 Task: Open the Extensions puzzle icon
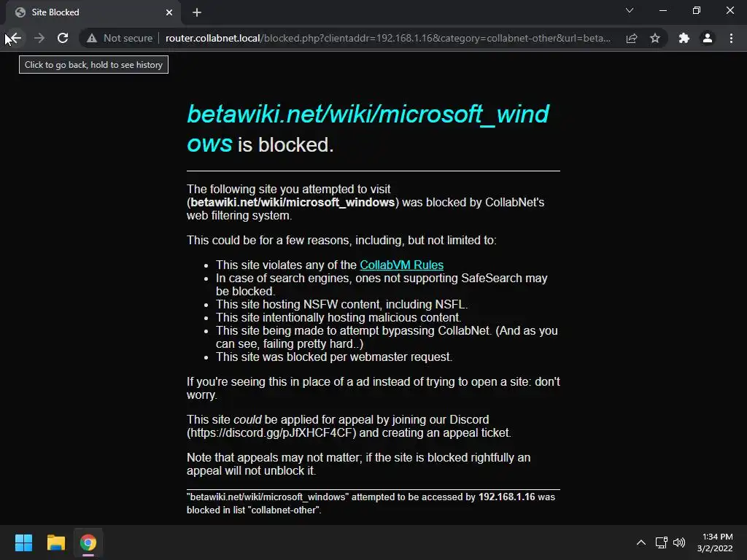(684, 38)
